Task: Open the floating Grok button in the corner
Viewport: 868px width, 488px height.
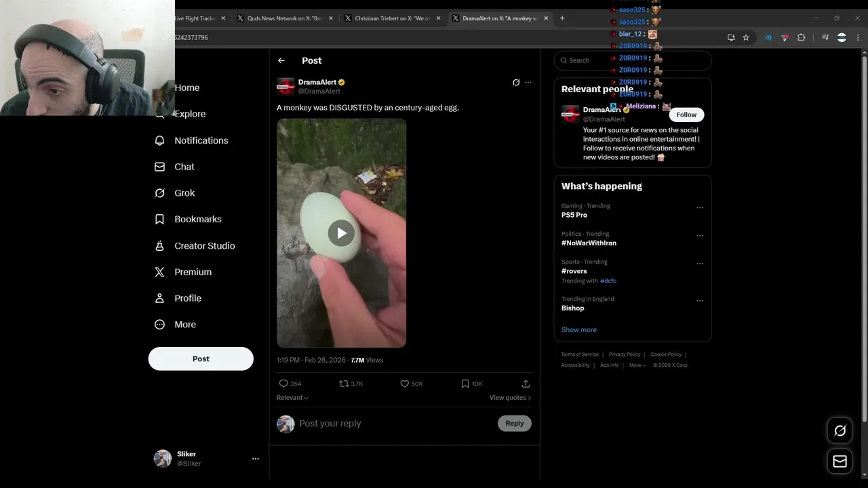Action: pos(840,430)
